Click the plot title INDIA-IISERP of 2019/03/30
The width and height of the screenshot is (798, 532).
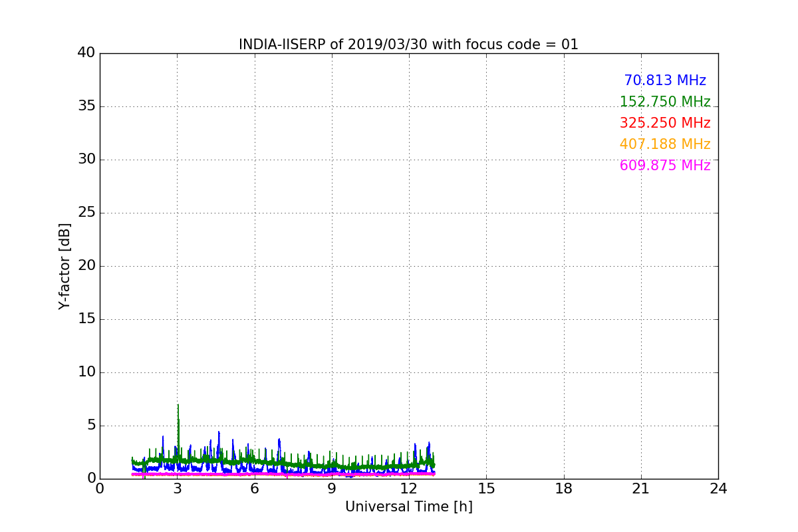pyautogui.click(x=408, y=45)
